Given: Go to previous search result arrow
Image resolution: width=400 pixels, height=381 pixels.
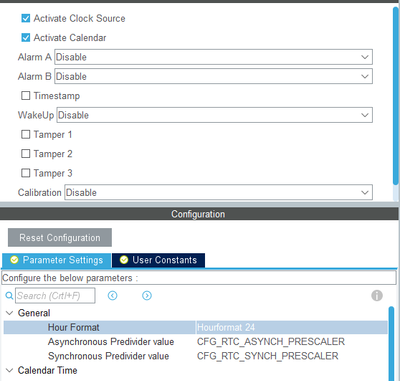Looking at the screenshot, I should (113, 295).
